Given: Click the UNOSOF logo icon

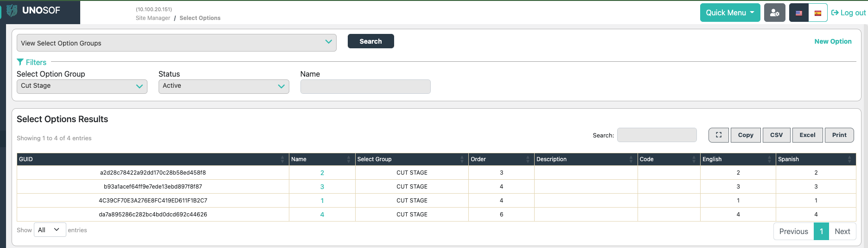Looking at the screenshot, I should pyautogui.click(x=12, y=11).
